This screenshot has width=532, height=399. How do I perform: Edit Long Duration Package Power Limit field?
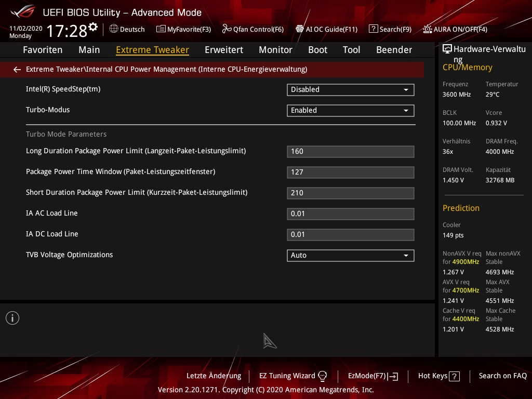[351, 152]
